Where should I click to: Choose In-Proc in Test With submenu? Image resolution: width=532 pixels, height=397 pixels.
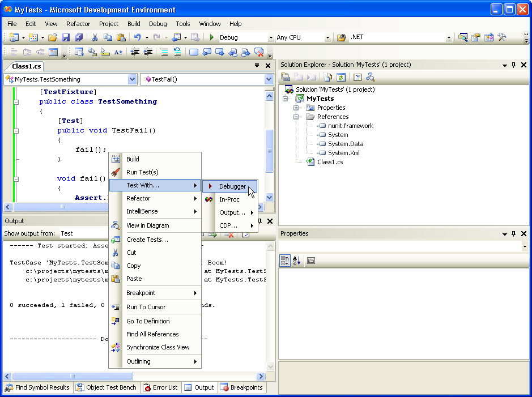[x=230, y=199]
